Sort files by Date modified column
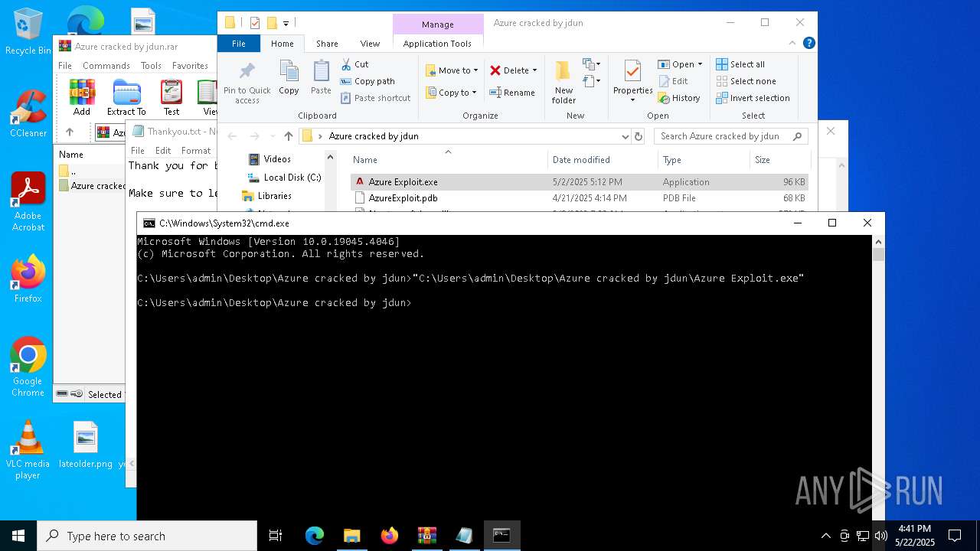980x551 pixels. [603, 160]
